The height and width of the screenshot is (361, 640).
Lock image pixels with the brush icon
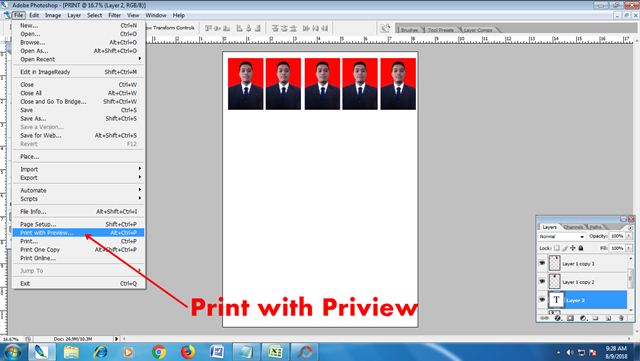tap(565, 248)
